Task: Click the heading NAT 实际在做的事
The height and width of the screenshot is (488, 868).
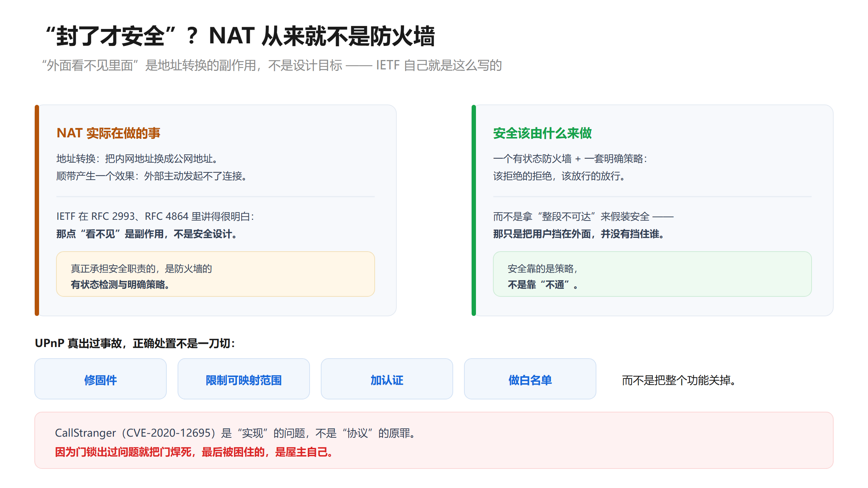Action: pyautogui.click(x=109, y=133)
